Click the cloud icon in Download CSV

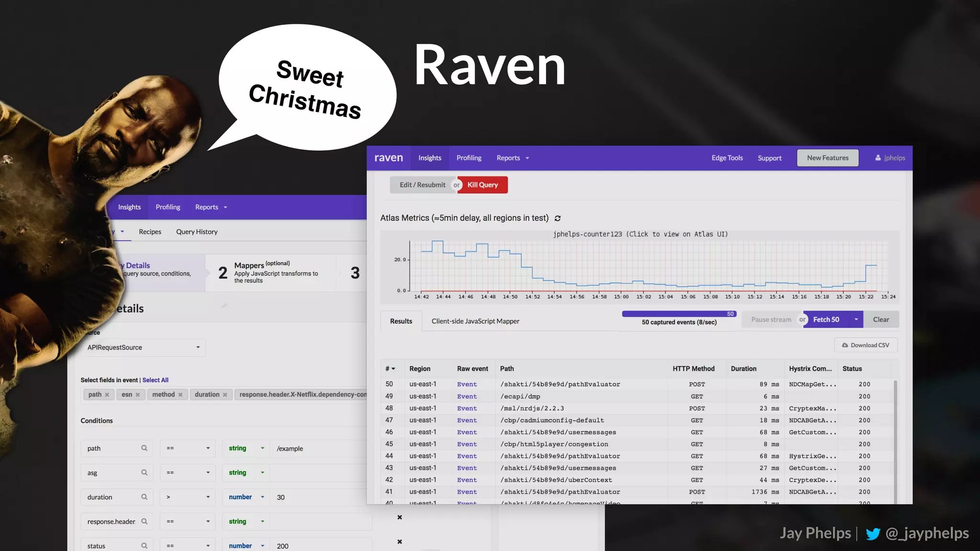(845, 345)
